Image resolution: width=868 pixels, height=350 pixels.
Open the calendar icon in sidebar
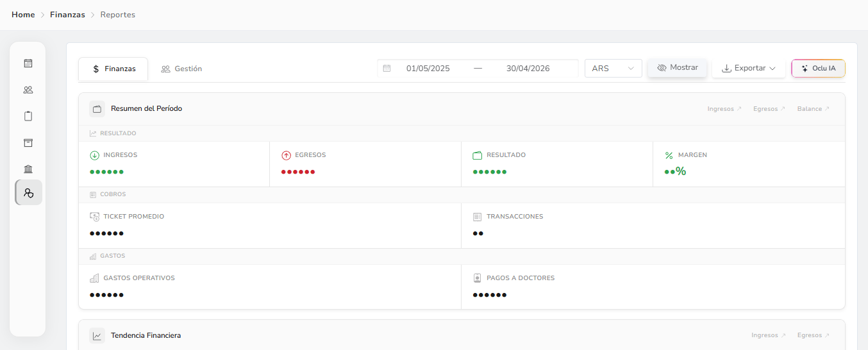[x=28, y=63]
